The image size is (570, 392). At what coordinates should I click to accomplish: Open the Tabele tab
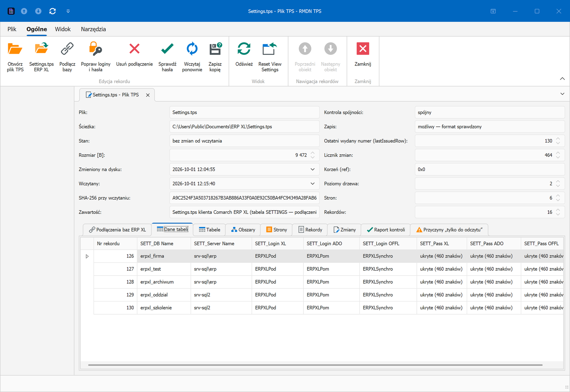point(209,230)
